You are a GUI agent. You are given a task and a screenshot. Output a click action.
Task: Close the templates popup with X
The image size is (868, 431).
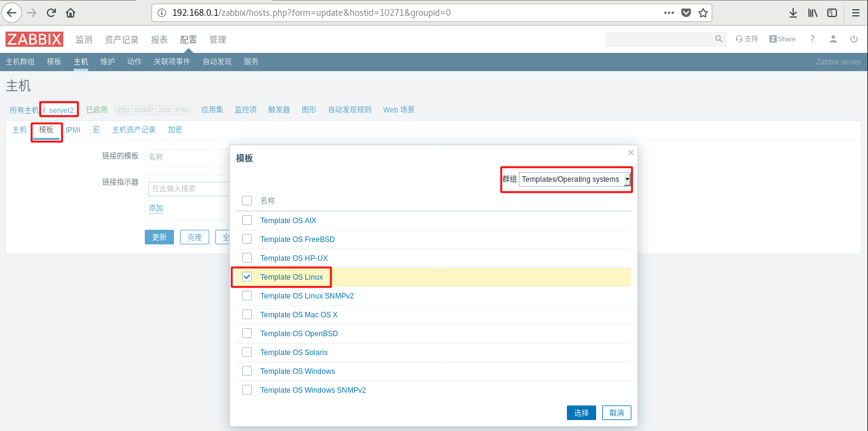[x=631, y=153]
